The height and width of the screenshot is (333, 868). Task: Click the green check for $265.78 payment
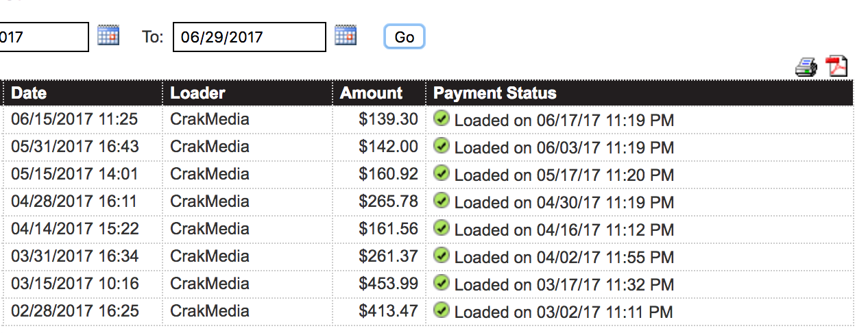point(442,201)
